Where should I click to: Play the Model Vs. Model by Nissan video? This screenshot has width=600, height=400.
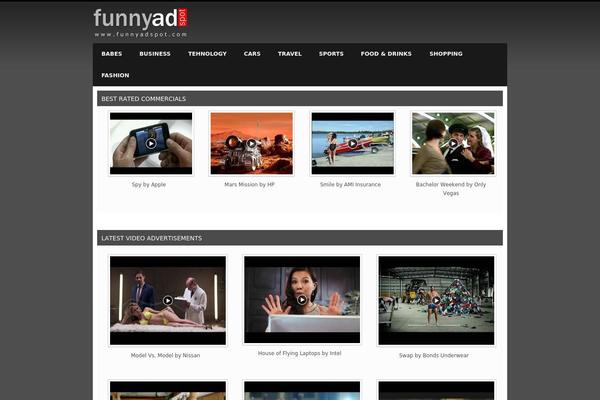click(x=168, y=300)
